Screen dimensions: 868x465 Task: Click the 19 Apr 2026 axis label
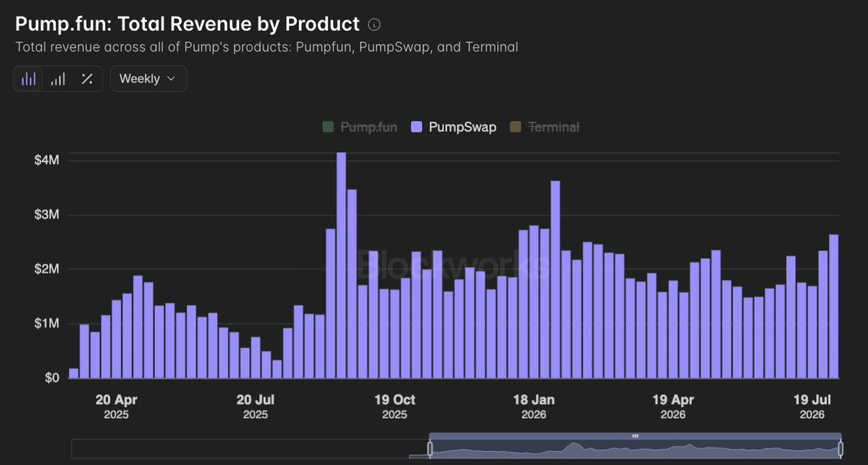[673, 406]
